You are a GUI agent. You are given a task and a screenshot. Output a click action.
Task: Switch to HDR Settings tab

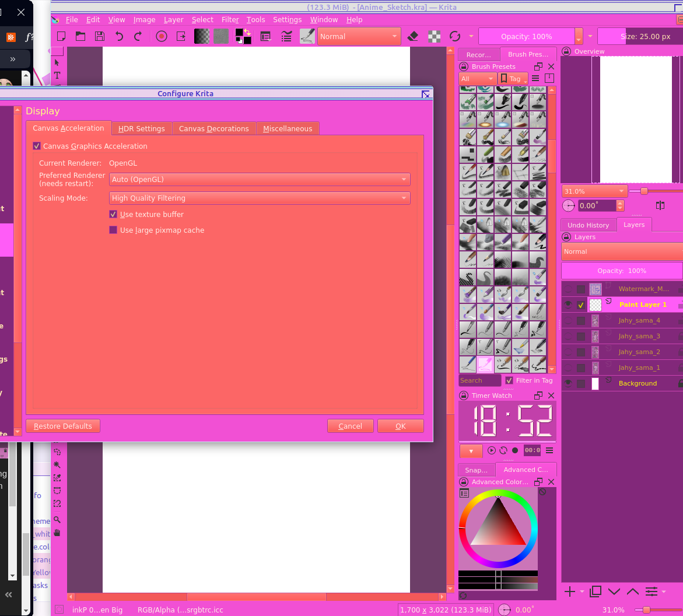pyautogui.click(x=142, y=128)
